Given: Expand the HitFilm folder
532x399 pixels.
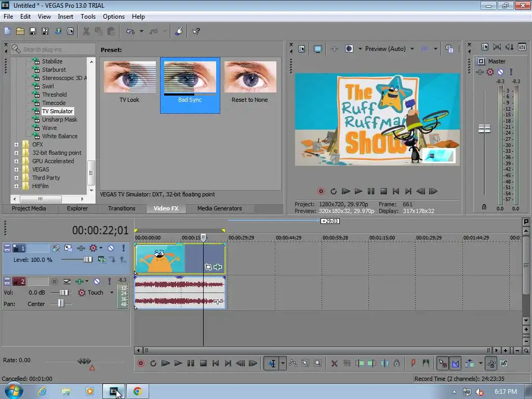Looking at the screenshot, I should tap(16, 186).
